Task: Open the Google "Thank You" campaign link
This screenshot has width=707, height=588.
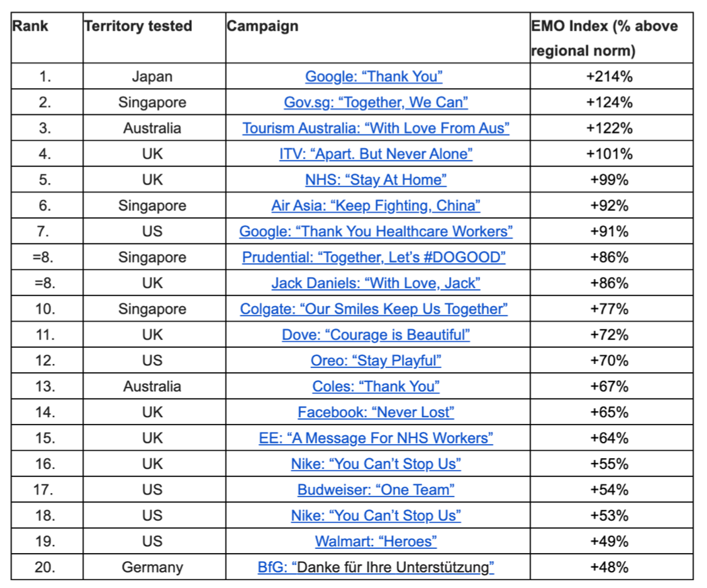Action: pos(374,77)
